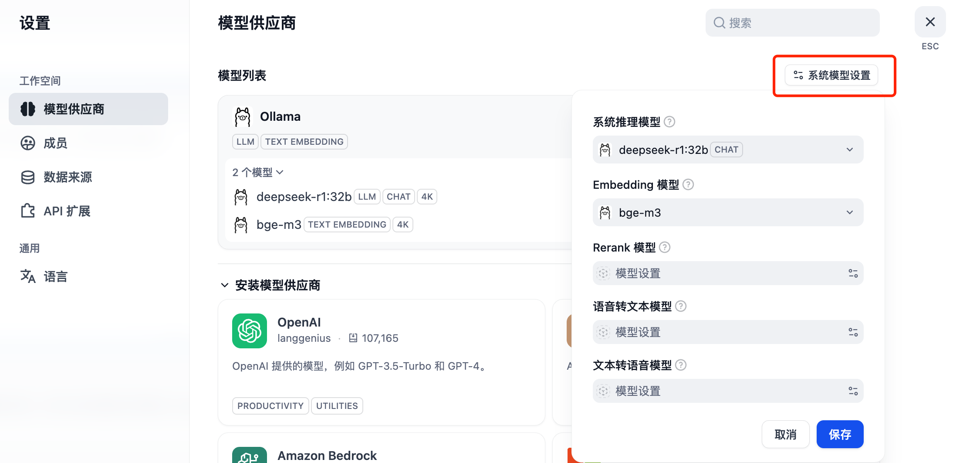Open the 文本转语音模型 selector
This screenshot has width=980, height=463.
pyautogui.click(x=728, y=391)
